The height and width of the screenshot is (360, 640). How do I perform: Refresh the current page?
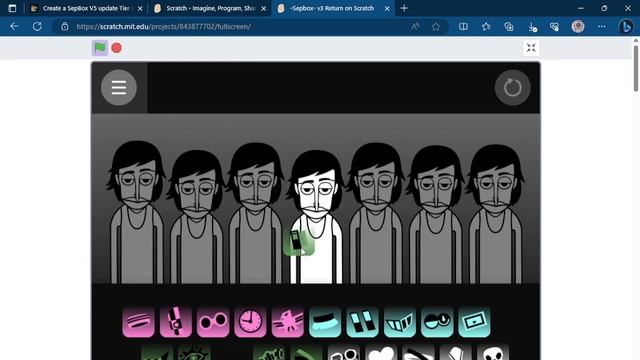coord(37,27)
